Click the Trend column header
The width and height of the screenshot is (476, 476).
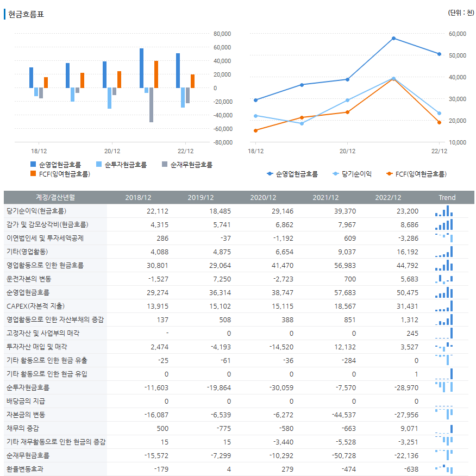tap(447, 198)
